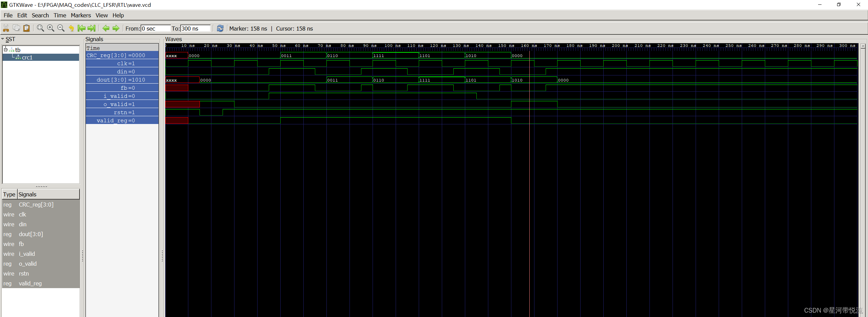Click the 100 ns mark on the timeline
Viewport: 868px width, 317px height.
392,46
